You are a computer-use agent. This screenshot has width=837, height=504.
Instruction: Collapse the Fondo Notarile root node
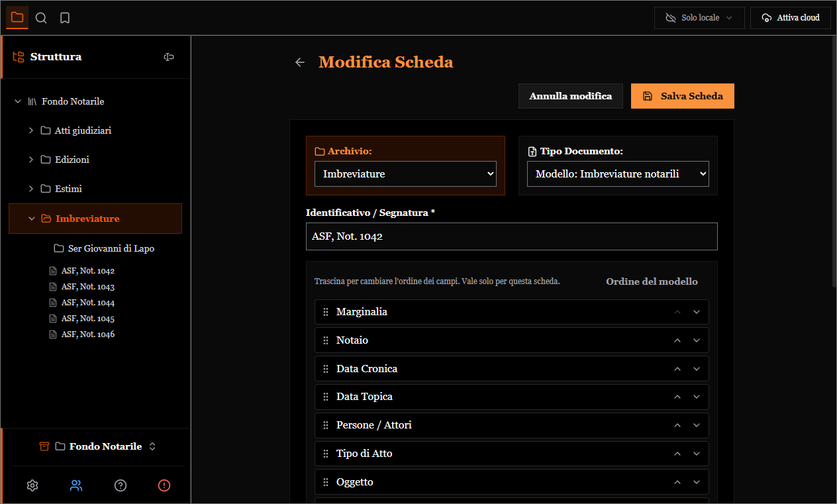pyautogui.click(x=18, y=101)
